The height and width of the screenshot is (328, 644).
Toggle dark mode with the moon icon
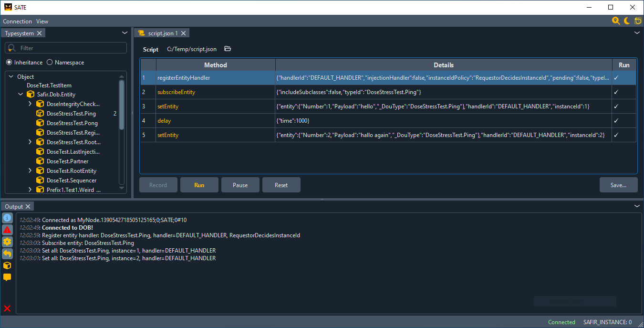pos(627,21)
